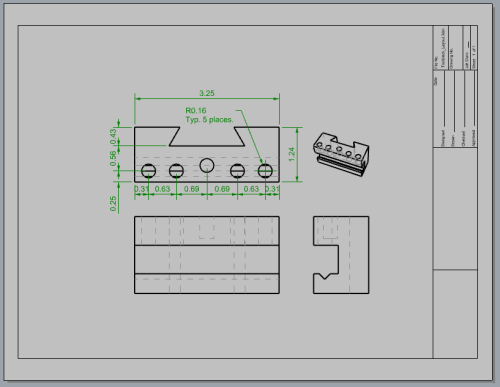Screen dimensions: 500x387
Task: Select the rightmost slotted hole in top view
Action: (x=265, y=171)
